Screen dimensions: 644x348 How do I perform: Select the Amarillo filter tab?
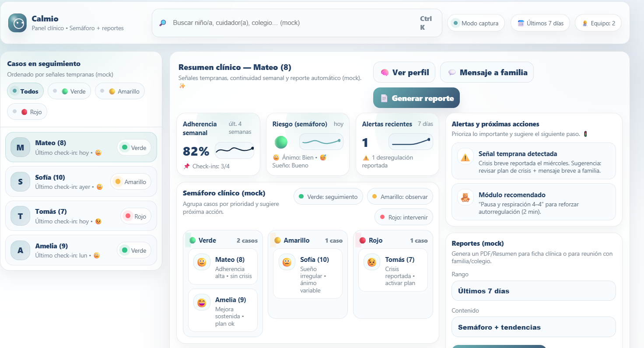tap(119, 91)
